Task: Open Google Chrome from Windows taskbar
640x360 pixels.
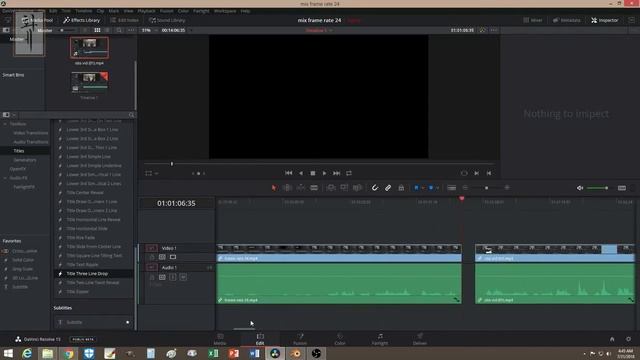Action: coord(69,353)
